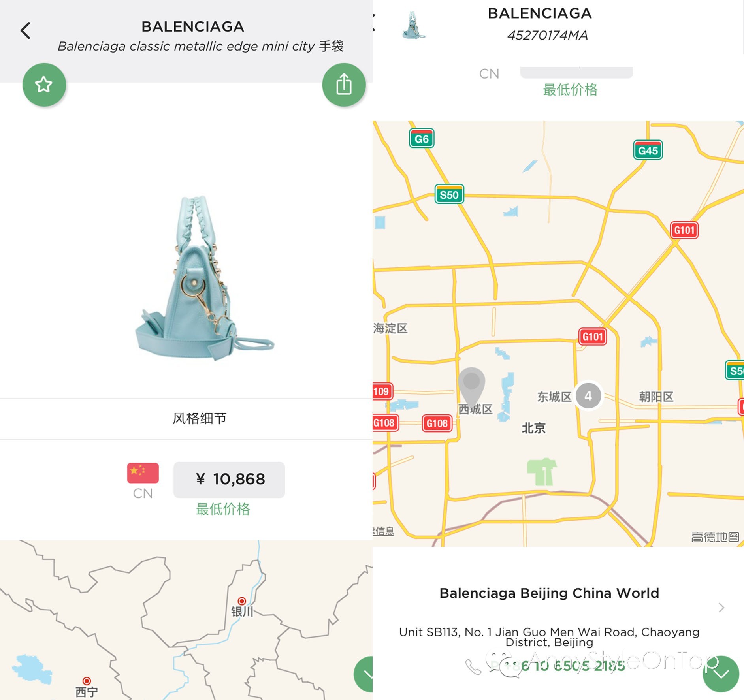This screenshot has width=744, height=700.
Task: Click the ¥ 10,868 price button
Action: (229, 480)
